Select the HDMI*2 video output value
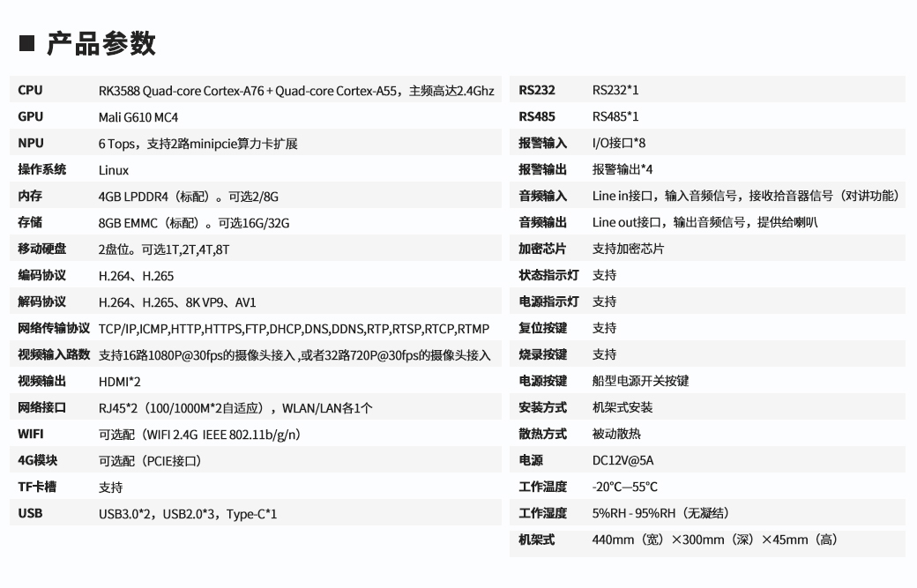Image resolution: width=917 pixels, height=588 pixels. tap(119, 381)
